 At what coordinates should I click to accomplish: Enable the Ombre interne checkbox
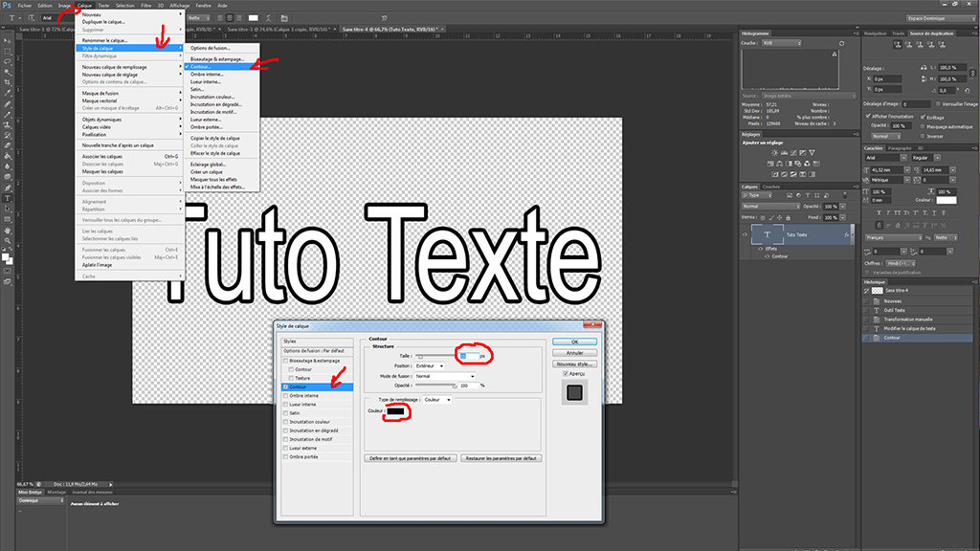pyautogui.click(x=285, y=395)
